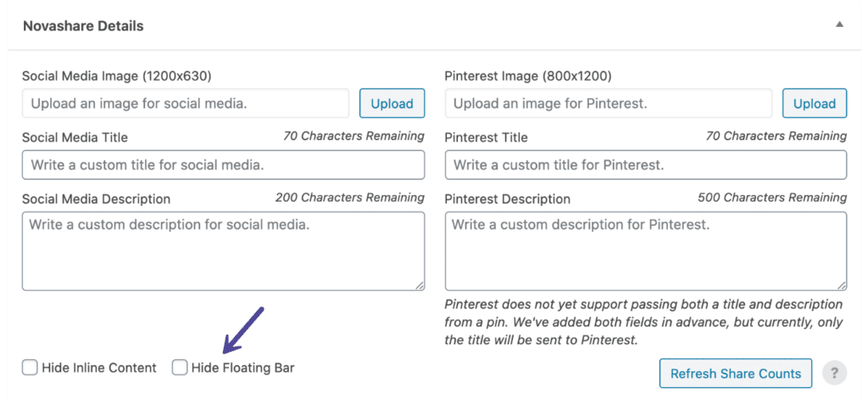The image size is (868, 400).
Task: Click the "Pinterest Title" field label
Action: click(486, 137)
